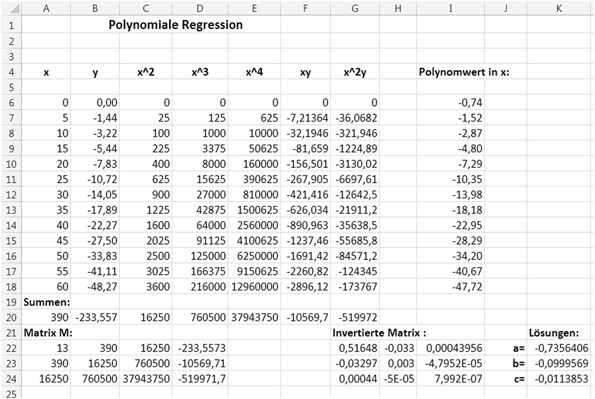Click inverse matrix cell 0,51648
The image size is (595, 399).
[x=355, y=348]
